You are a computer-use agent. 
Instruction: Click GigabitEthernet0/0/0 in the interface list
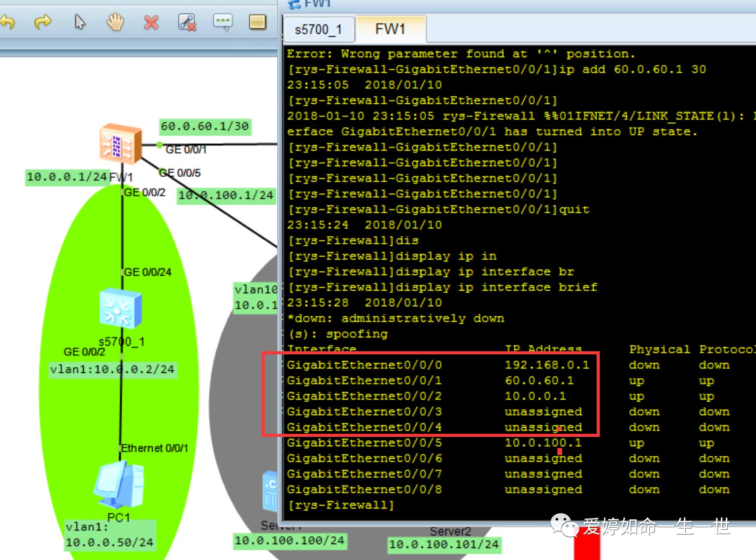(x=364, y=365)
